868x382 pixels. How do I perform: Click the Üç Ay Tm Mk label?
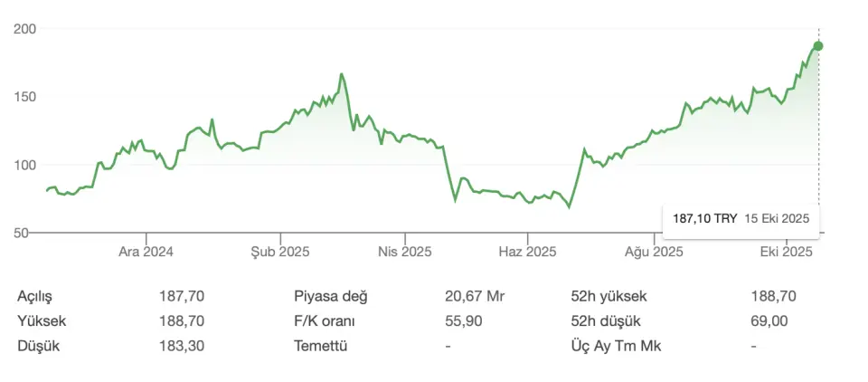click(610, 345)
